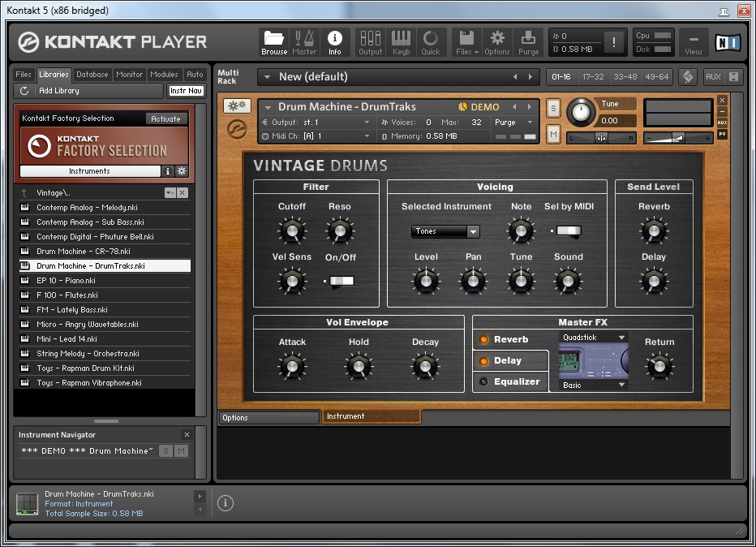Viewport: 756px width, 547px height.
Task: Solo the instrument with the header S button
Action: pos(553,109)
